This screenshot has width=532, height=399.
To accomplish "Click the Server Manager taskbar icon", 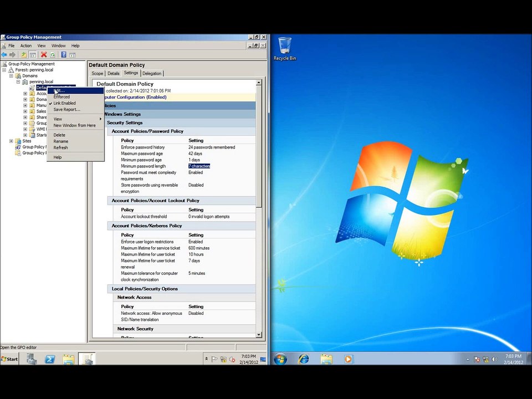I will pos(32,359).
